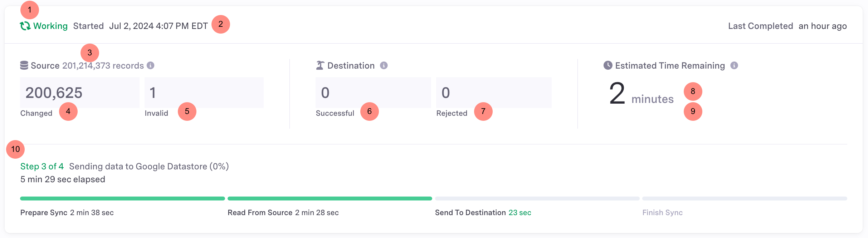Viewport: 868px width, 238px height.
Task: Click the Prepare Sync progress bar segment
Action: [x=122, y=198]
